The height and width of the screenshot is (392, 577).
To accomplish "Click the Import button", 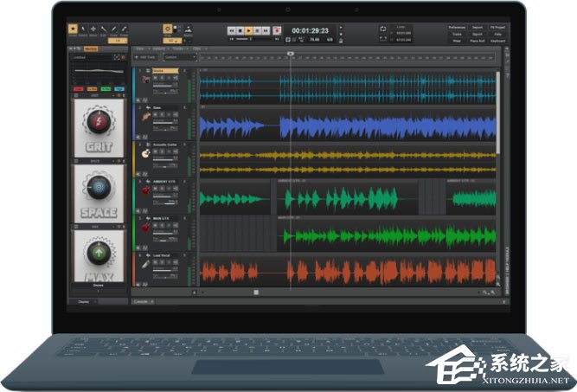I will click(478, 28).
